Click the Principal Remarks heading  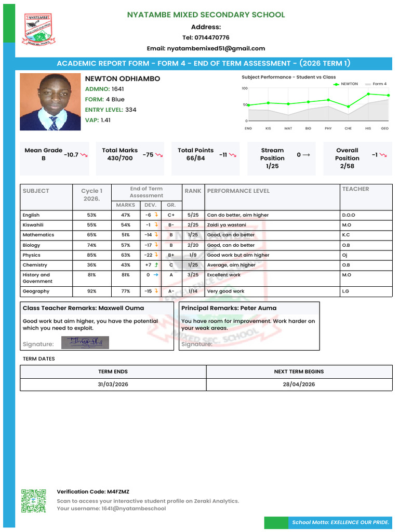(x=229, y=308)
